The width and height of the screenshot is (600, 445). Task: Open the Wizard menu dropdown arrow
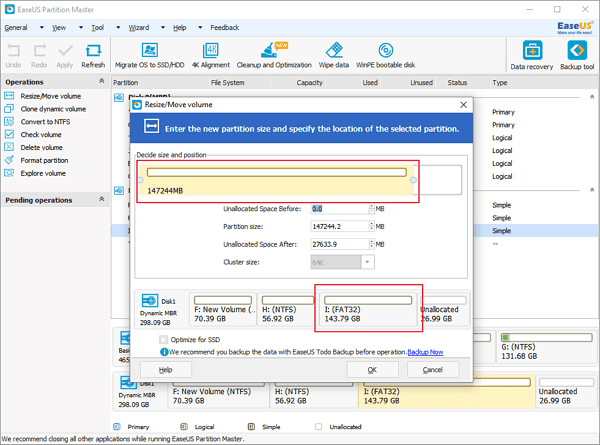(163, 28)
